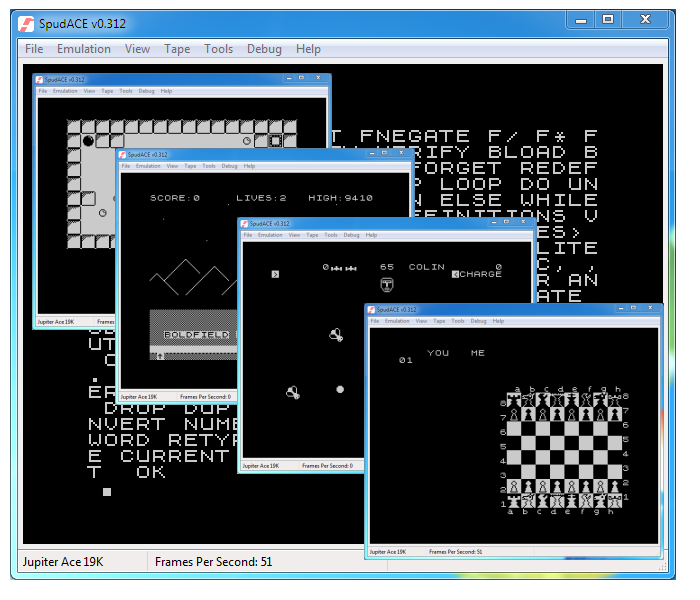
Task: Open the Debug menu in the maze game window
Action: click(x=146, y=91)
